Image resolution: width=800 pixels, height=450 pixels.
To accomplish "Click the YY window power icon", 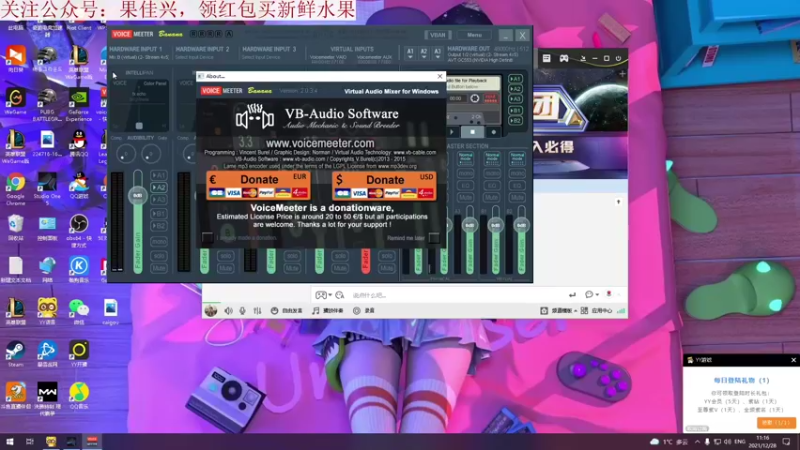I will point(618,58).
